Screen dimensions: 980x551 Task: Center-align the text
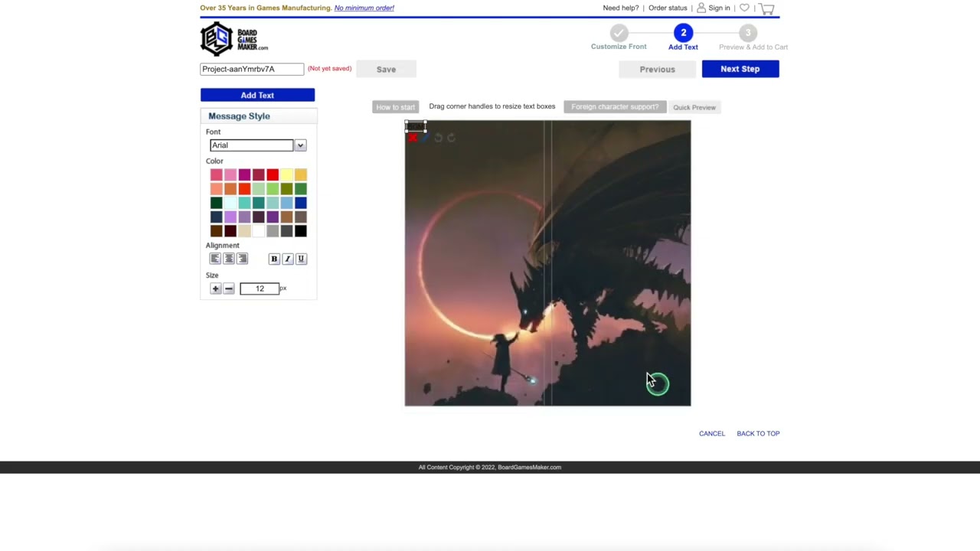pyautogui.click(x=229, y=259)
